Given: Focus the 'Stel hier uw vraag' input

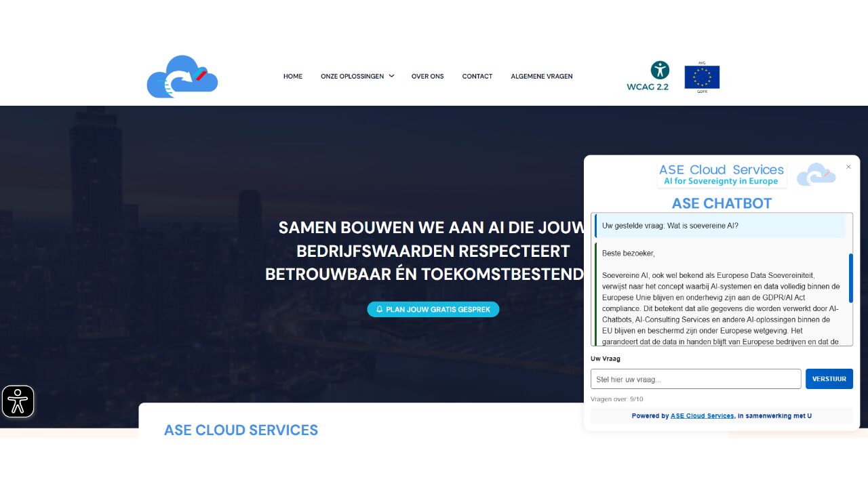Looking at the screenshot, I should click(696, 379).
